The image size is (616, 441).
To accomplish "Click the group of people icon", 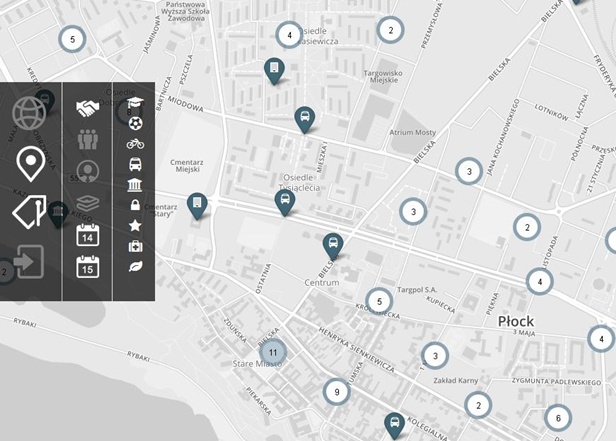I will click(x=88, y=138).
